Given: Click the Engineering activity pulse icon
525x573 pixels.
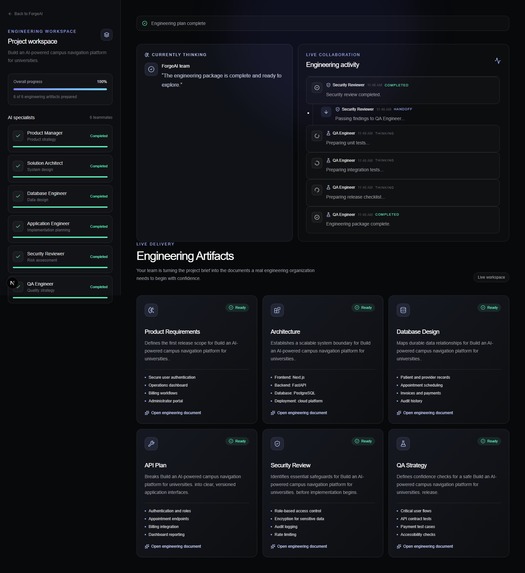Looking at the screenshot, I should (497, 61).
